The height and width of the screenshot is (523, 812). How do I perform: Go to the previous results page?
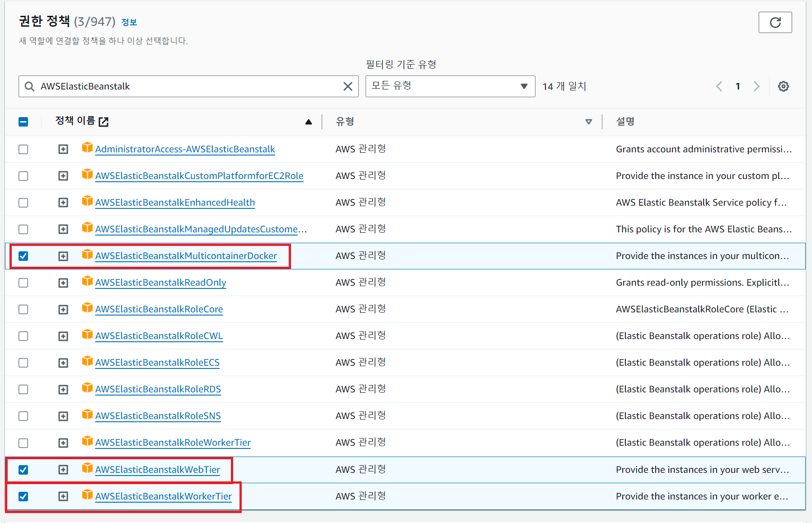pos(719,86)
